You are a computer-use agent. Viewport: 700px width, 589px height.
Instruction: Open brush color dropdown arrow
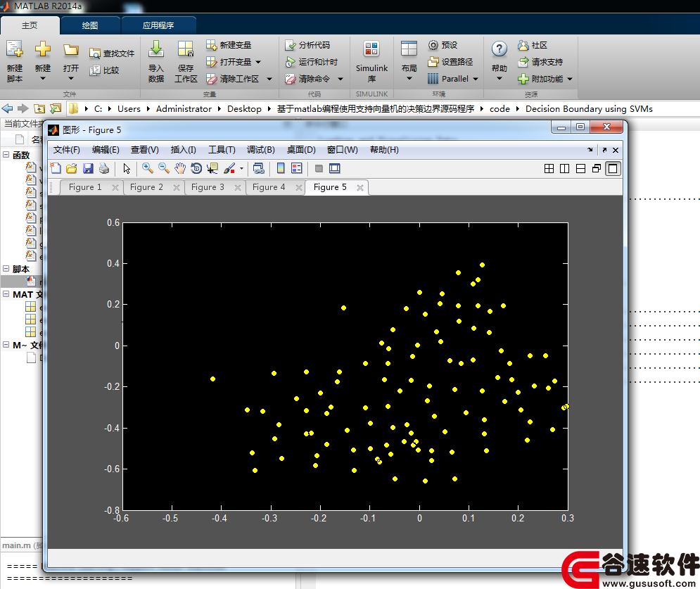coord(241,168)
